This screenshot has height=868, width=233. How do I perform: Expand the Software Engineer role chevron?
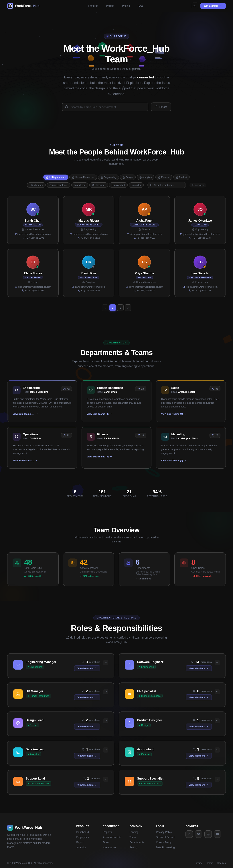pos(217,662)
